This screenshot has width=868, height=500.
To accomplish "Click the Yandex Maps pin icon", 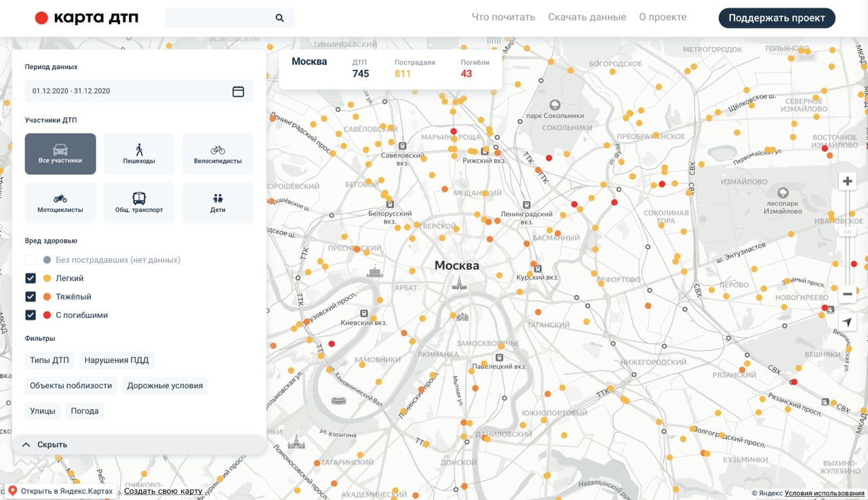I will pyautogui.click(x=12, y=491).
